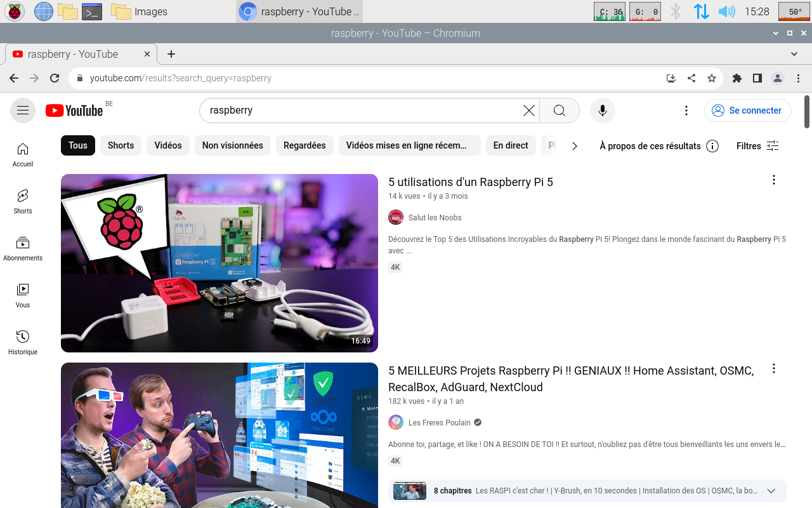Open the 5 utilisations d'un Raspberry Pi 5 title

coord(471,182)
